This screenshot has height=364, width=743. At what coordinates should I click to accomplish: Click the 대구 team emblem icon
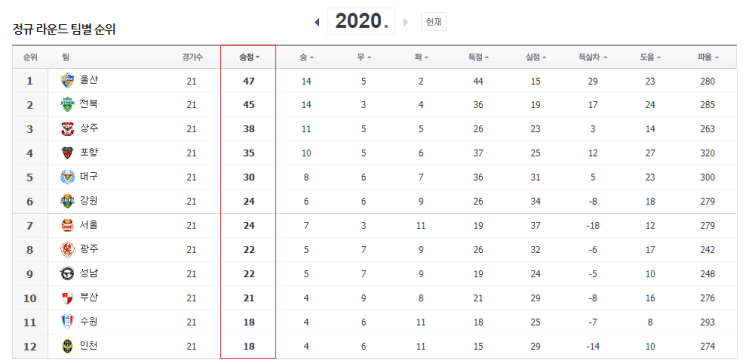tap(68, 177)
